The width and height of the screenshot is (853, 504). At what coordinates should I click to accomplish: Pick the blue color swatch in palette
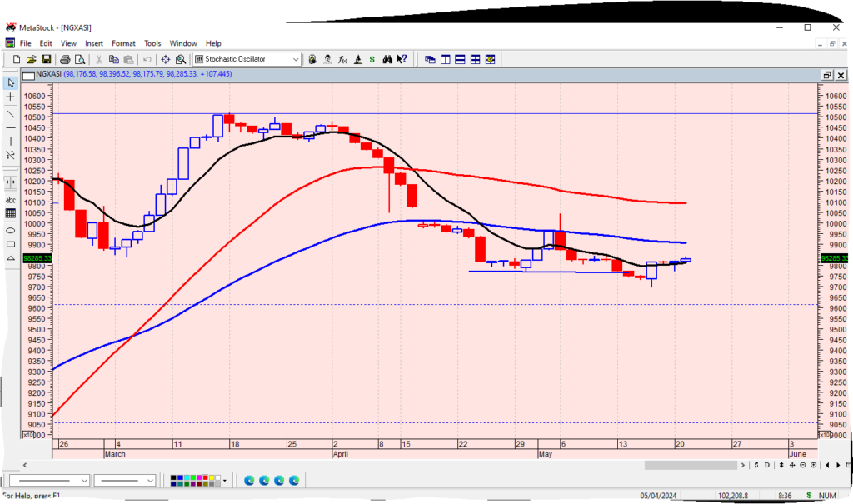[x=182, y=478]
